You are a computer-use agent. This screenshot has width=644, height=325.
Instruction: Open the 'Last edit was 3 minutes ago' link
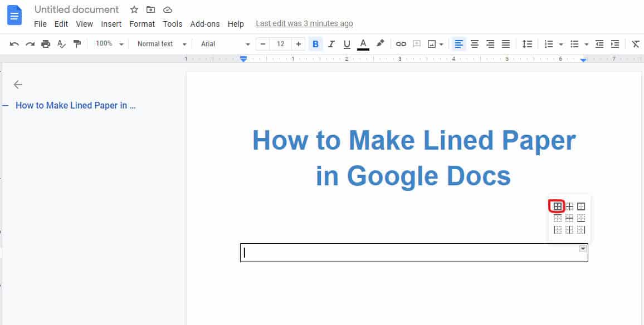(x=304, y=24)
